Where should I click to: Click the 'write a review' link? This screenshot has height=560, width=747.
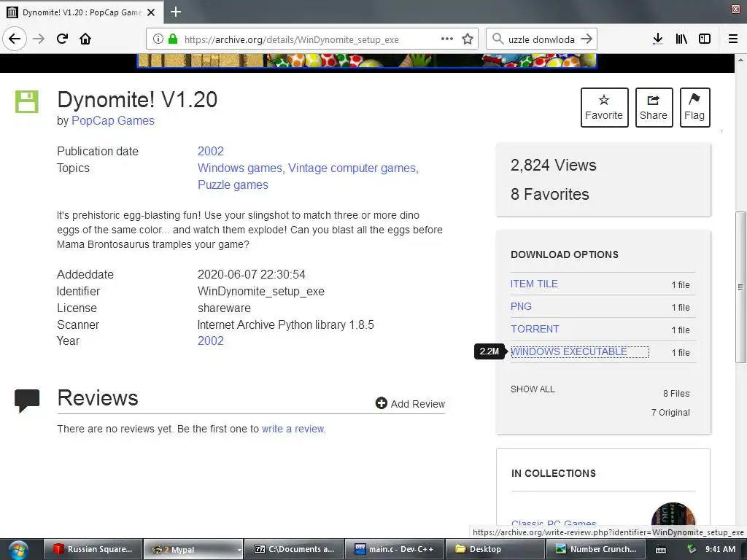293,429
